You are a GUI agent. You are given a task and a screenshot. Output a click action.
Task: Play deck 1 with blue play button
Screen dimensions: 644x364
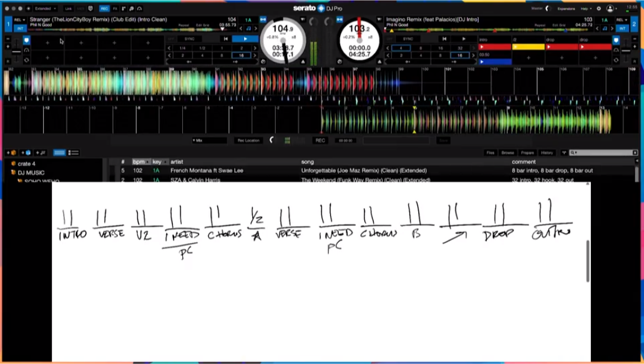click(x=245, y=39)
